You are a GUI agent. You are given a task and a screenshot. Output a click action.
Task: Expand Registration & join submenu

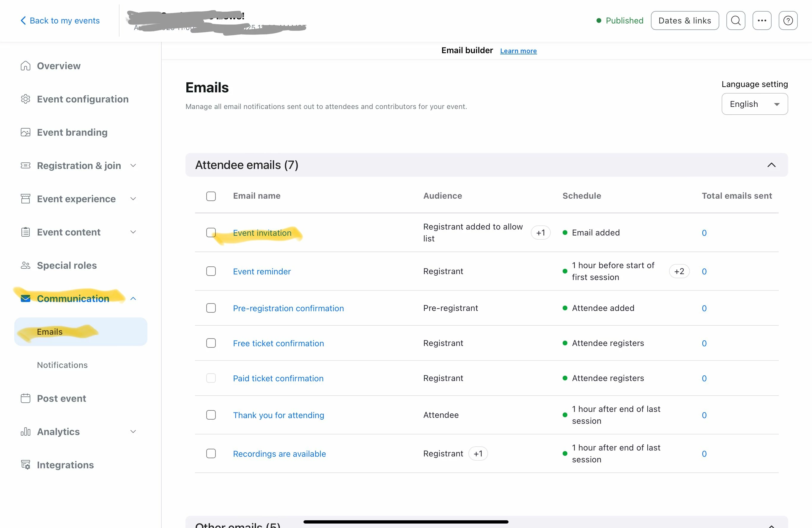click(133, 166)
